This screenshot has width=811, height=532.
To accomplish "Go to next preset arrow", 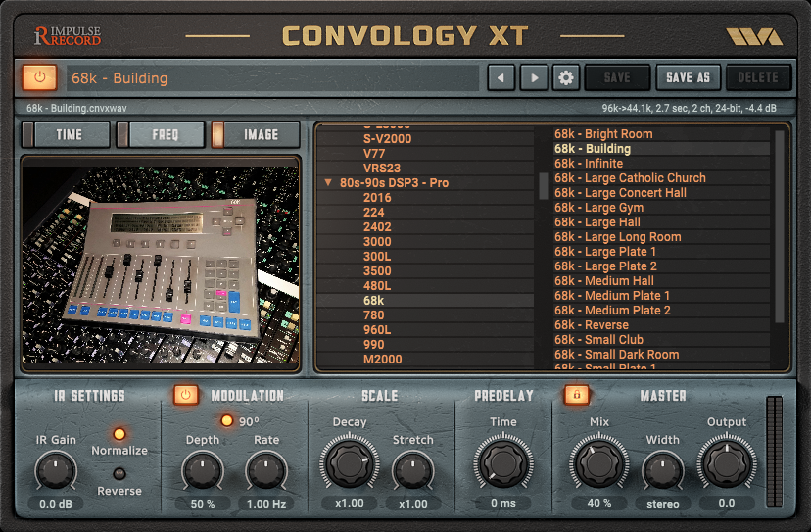I will [534, 77].
